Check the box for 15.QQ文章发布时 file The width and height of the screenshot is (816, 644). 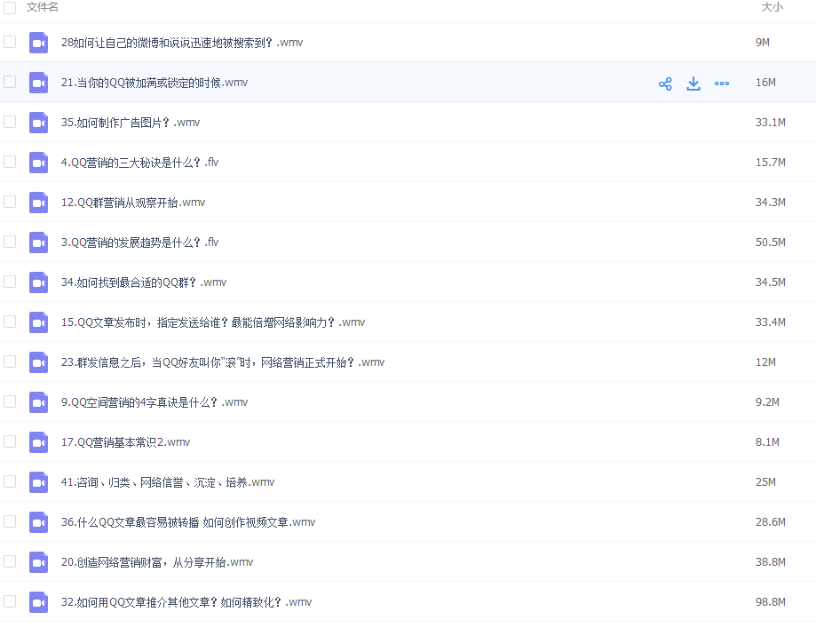(10, 322)
